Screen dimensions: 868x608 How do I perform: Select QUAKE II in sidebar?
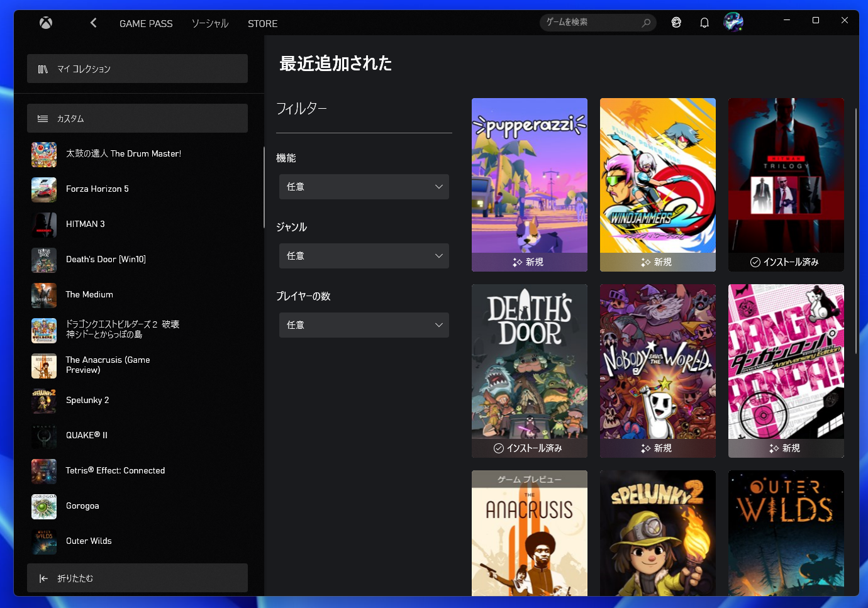(x=137, y=436)
